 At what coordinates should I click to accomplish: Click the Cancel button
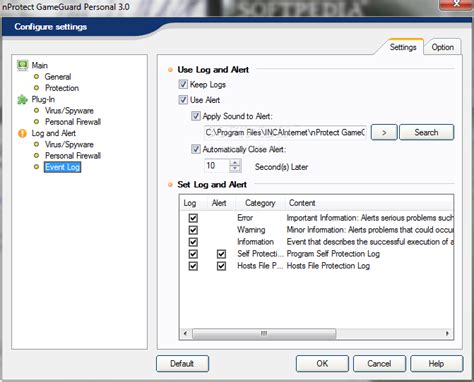pyautogui.click(x=379, y=364)
